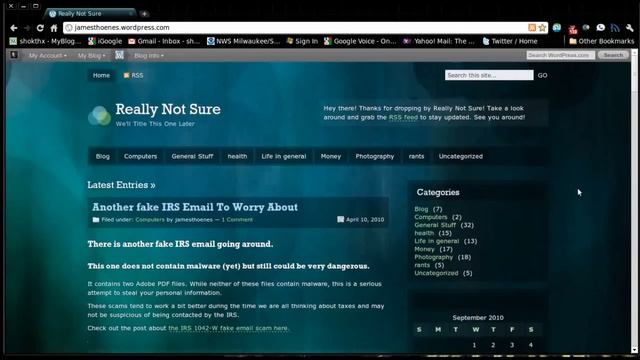This screenshot has width=640, height=360.
Task: Open the NWS Milwaukee bookmark
Action: (x=243, y=41)
